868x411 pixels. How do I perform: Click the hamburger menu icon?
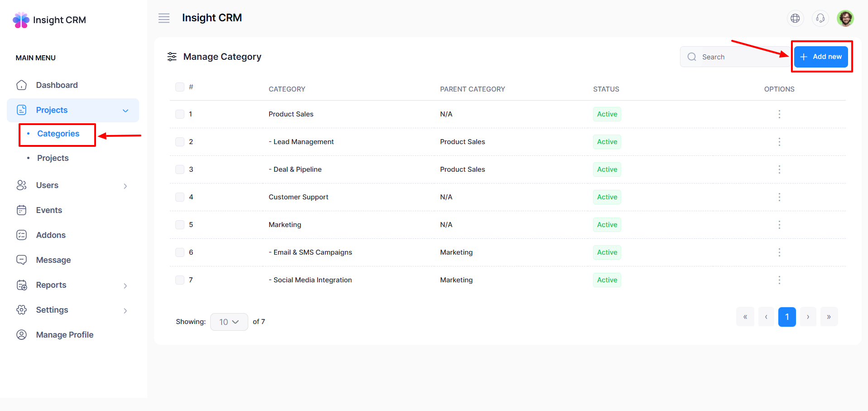pos(164,18)
